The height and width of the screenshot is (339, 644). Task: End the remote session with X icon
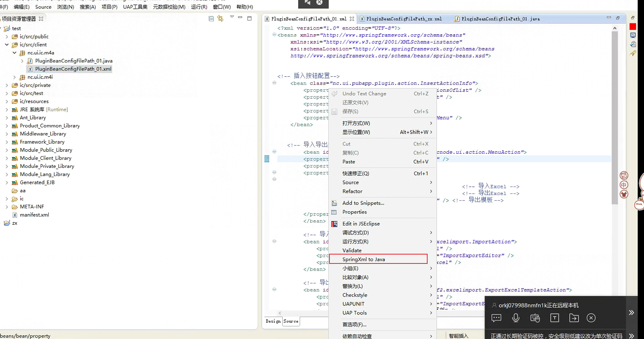[591, 318]
